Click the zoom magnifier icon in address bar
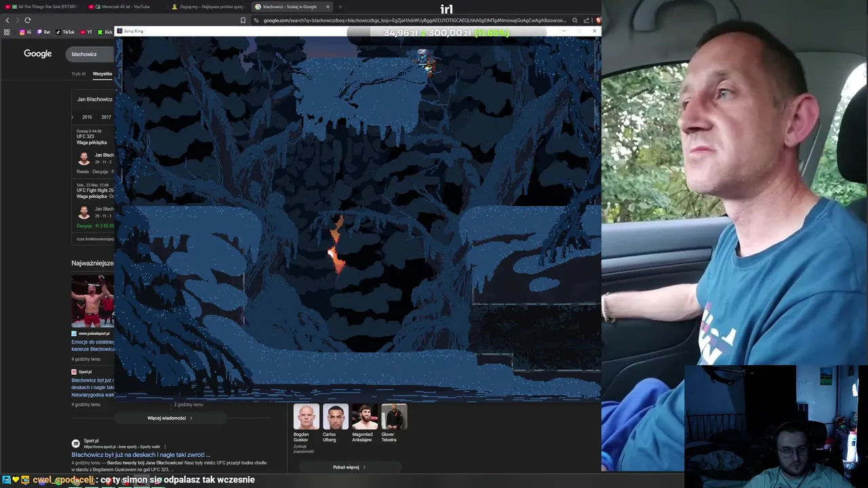Viewport: 868px width, 488px height. [575, 20]
